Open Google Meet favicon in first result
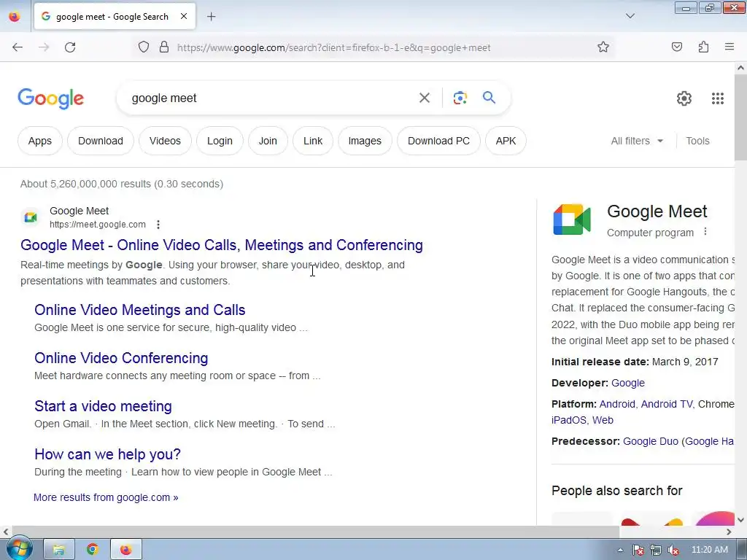This screenshot has width=747, height=560. click(31, 217)
